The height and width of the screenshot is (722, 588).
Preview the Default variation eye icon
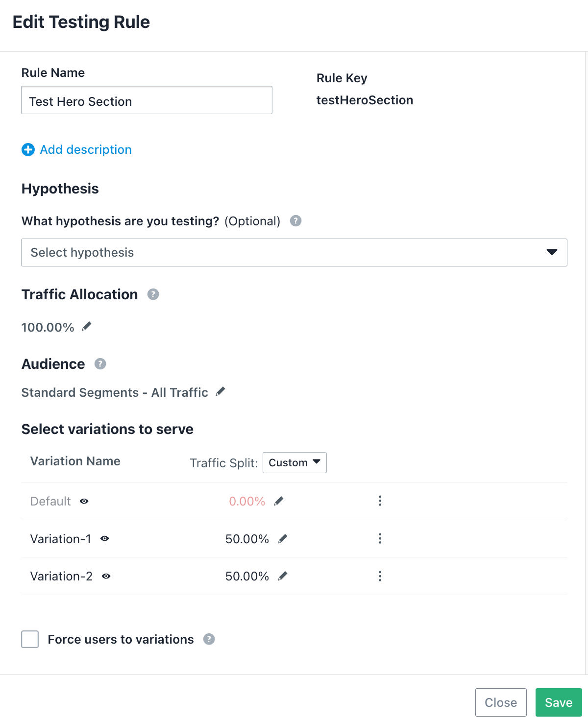(x=84, y=501)
